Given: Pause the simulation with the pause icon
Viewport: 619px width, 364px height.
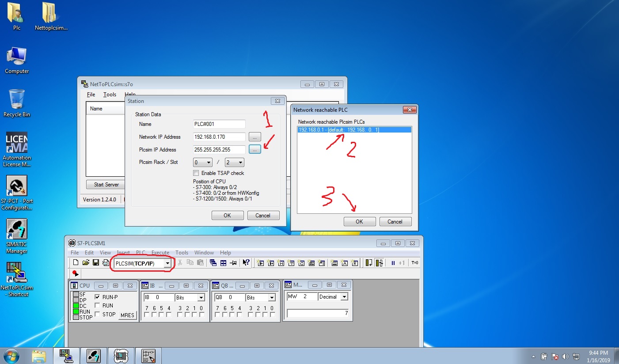Looking at the screenshot, I should tap(393, 263).
